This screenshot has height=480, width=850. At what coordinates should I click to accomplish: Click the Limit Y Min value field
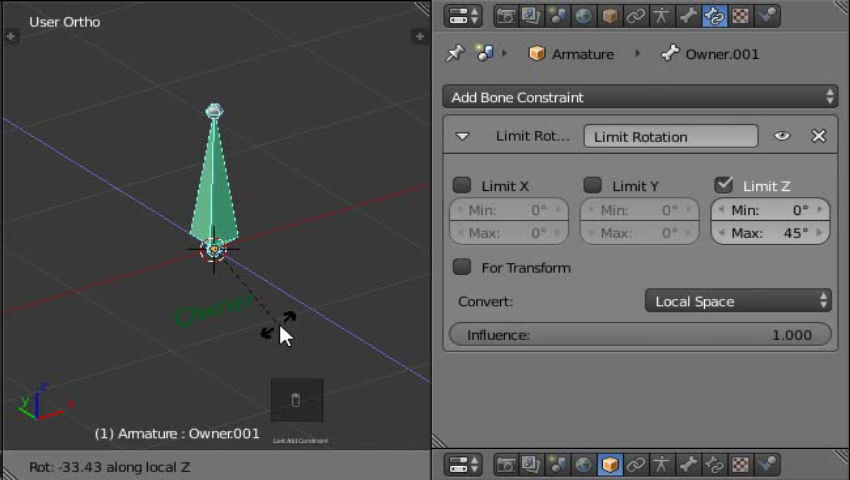[640, 210]
